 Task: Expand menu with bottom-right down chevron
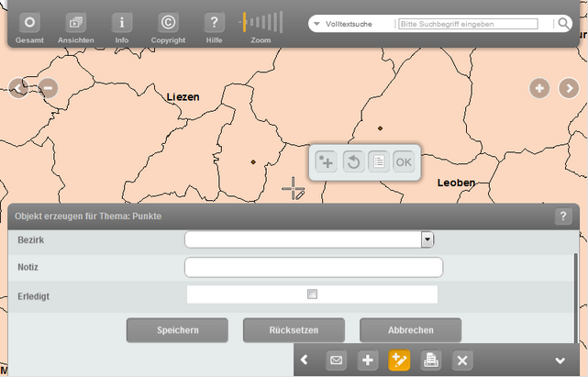tap(560, 360)
